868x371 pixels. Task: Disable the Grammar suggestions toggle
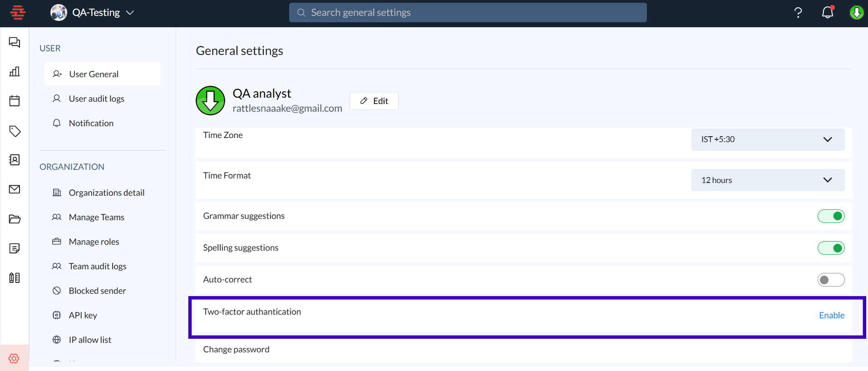[x=831, y=216]
